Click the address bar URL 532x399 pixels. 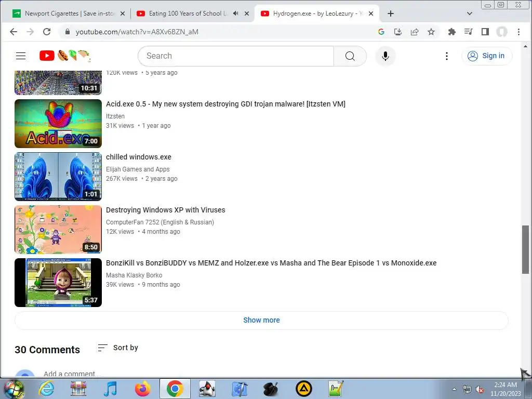pos(137,32)
